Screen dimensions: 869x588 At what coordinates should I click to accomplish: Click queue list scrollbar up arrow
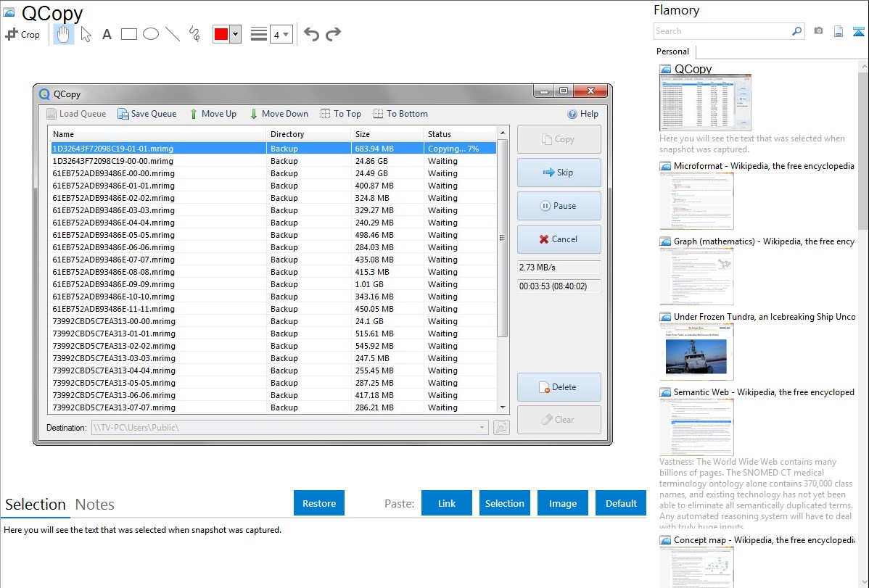point(503,133)
